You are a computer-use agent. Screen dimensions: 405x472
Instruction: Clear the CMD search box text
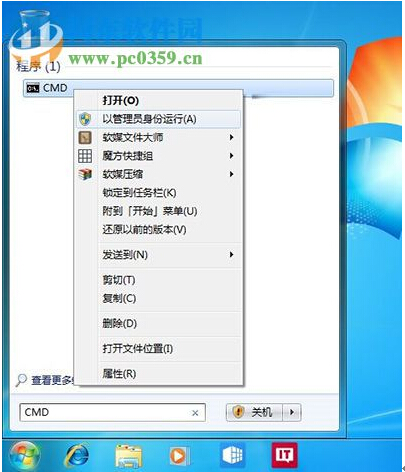point(195,413)
